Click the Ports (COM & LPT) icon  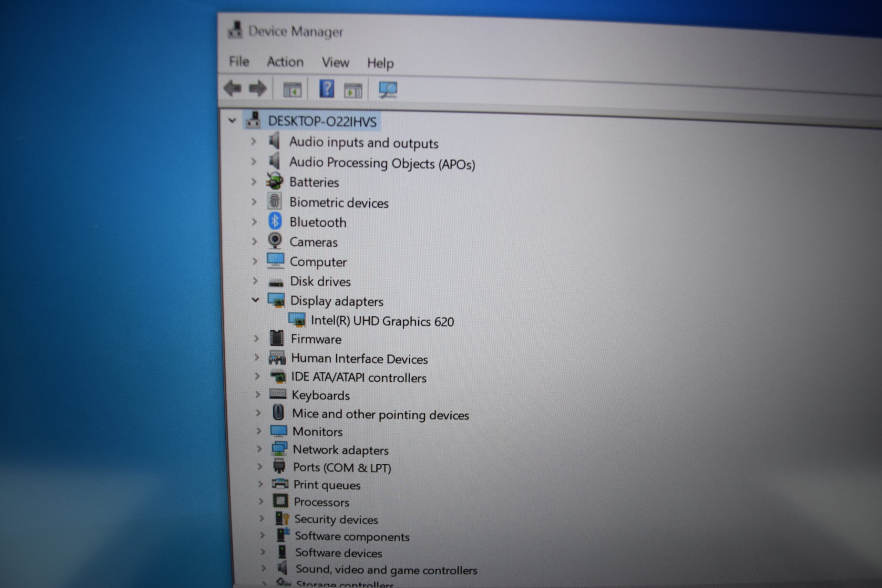[279, 466]
